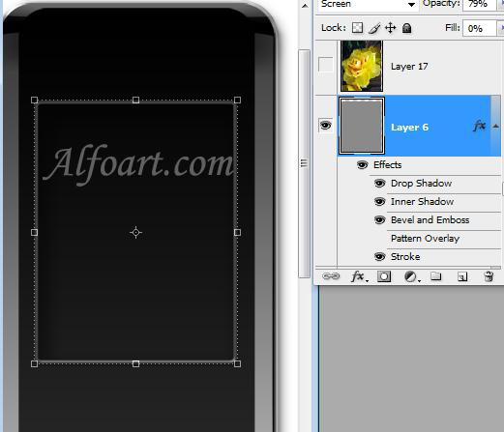Hide Layer 6 with eye icon
504x432 pixels.
(325, 125)
